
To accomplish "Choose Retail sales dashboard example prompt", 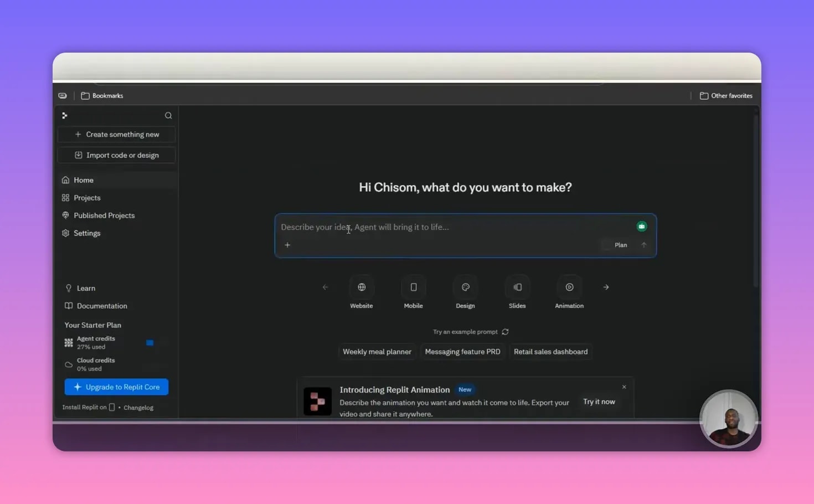I will click(550, 352).
